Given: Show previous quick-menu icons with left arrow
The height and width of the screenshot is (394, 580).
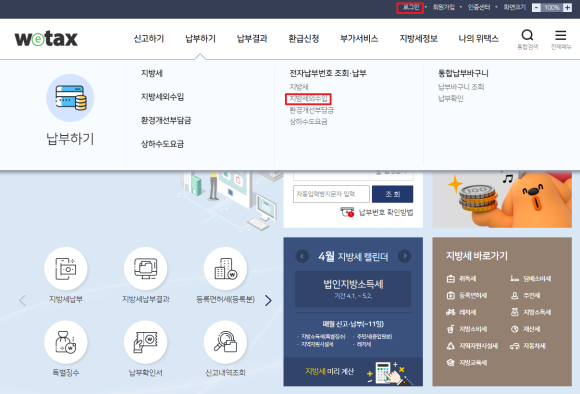Looking at the screenshot, I should point(23,300).
